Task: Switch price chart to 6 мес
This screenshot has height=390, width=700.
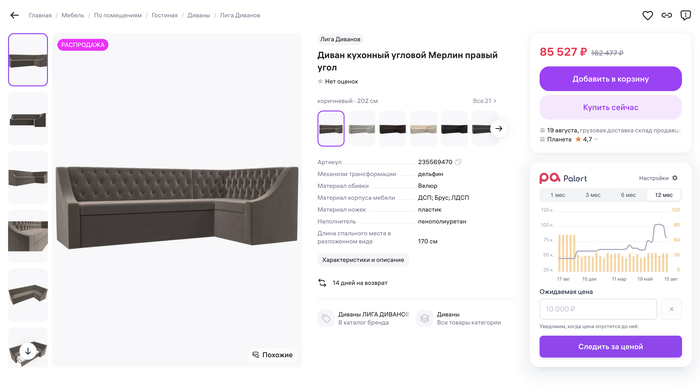Action: point(628,195)
